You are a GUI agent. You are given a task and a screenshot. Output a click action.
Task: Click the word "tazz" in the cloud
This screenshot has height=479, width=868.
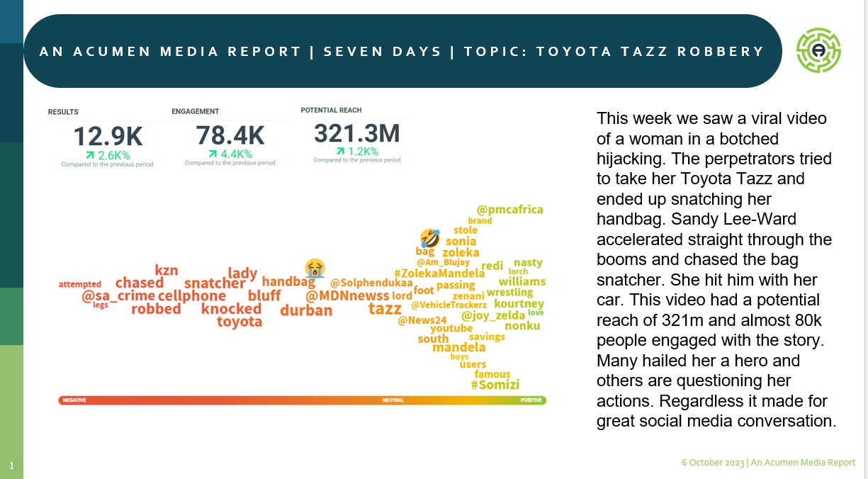pyautogui.click(x=385, y=309)
